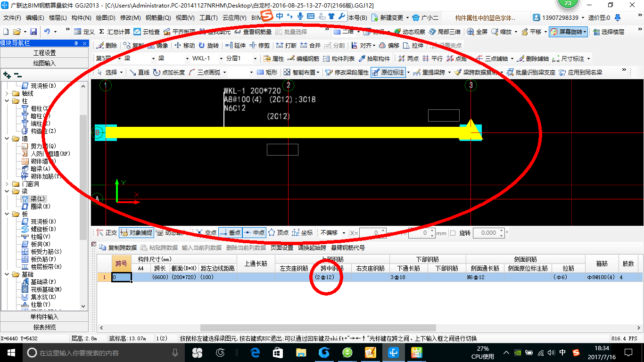644x362 pixels.
Task: Toggle 垂点 perpendicular snap
Action: (x=230, y=232)
